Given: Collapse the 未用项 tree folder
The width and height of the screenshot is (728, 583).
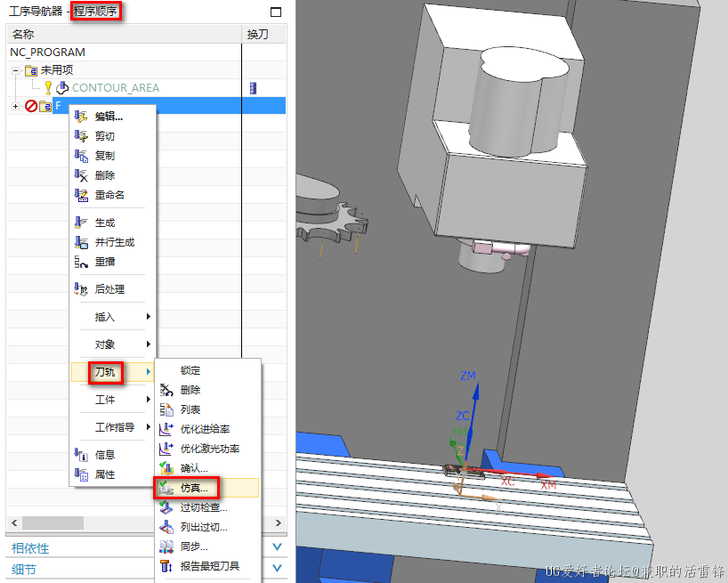Looking at the screenshot, I should [x=16, y=70].
